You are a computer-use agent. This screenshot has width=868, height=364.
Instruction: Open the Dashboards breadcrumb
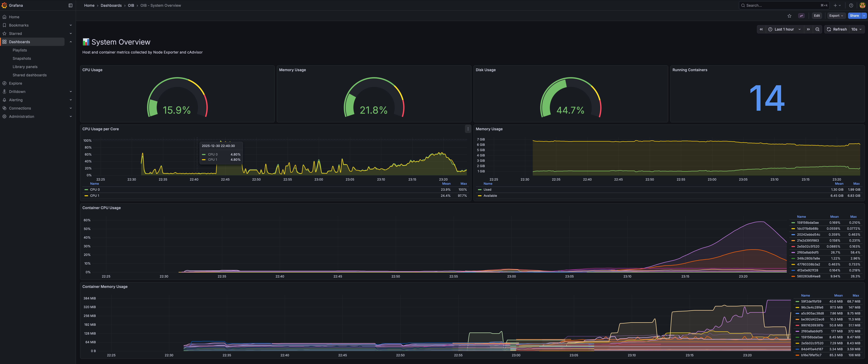(111, 5)
